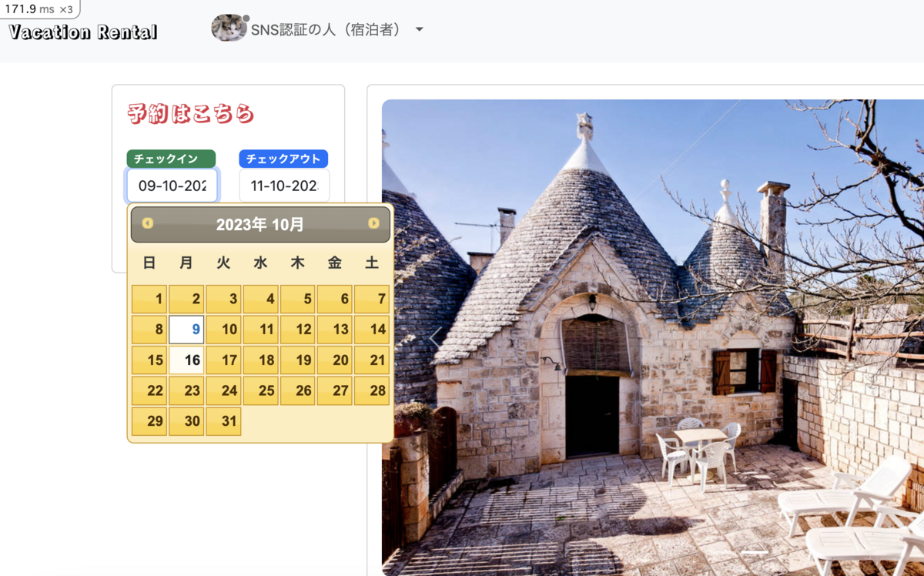Focus the check-in date field

click(172, 186)
